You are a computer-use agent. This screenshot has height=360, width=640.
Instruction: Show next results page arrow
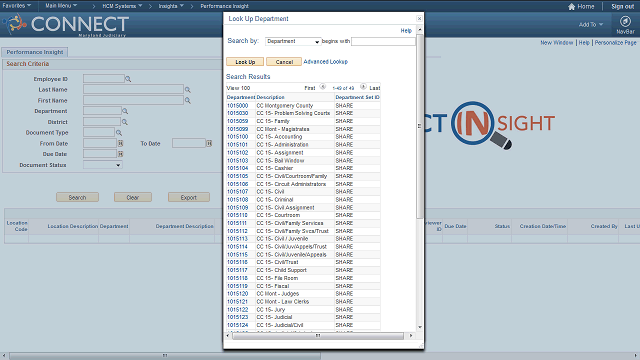[363, 87]
